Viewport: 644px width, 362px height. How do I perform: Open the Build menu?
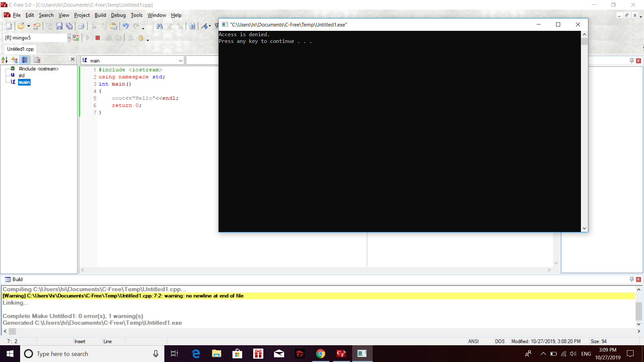(100, 15)
